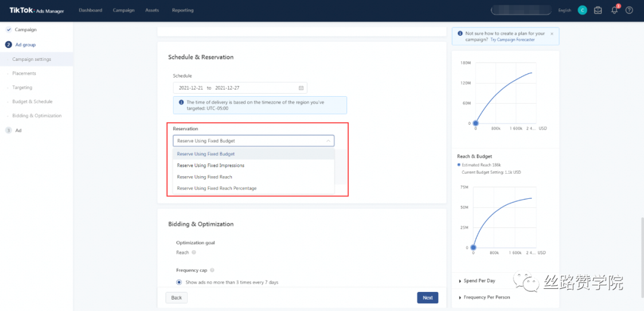The height and width of the screenshot is (311, 644).
Task: Click the calendar icon in Schedule field
Action: pos(301,88)
